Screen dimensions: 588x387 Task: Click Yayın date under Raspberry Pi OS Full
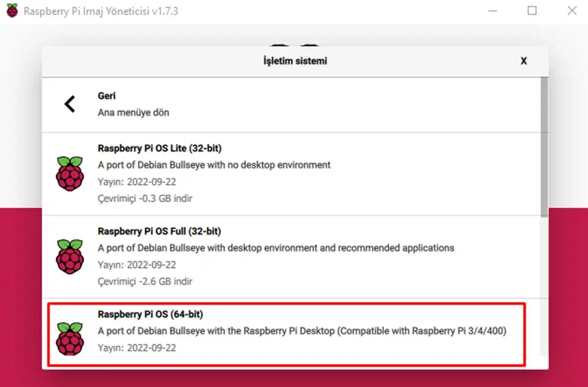[x=137, y=265]
